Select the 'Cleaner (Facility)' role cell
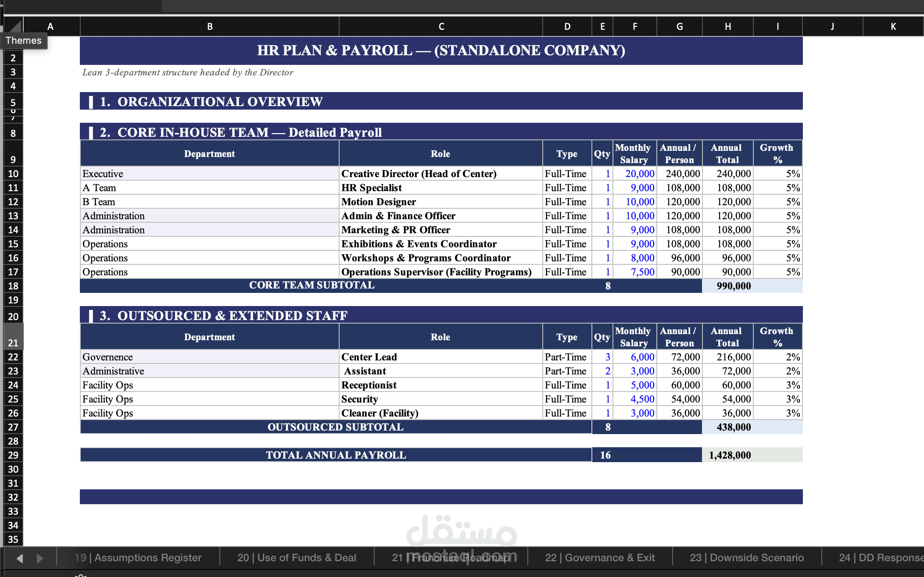This screenshot has width=924, height=577. point(441,413)
